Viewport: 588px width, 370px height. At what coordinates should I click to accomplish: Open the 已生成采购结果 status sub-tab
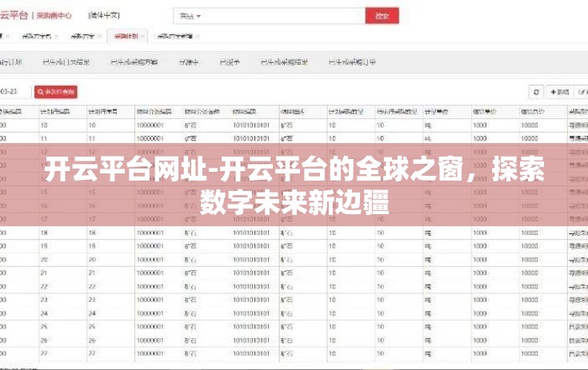(x=284, y=62)
